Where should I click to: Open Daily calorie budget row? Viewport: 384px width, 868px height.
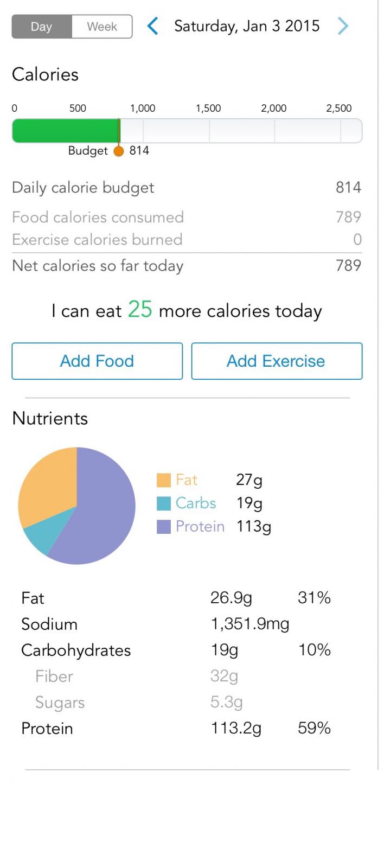point(187,188)
